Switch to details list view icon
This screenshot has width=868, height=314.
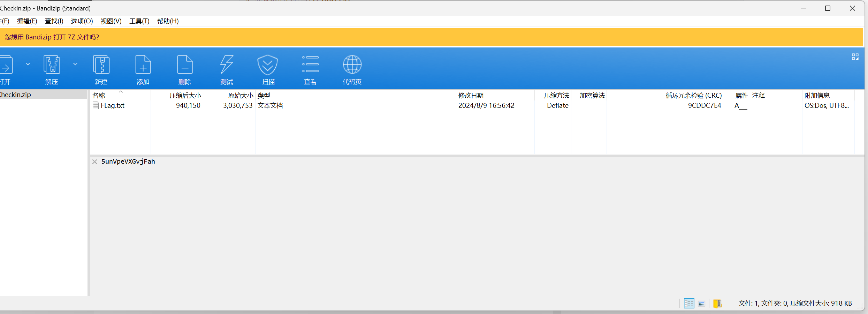689,304
